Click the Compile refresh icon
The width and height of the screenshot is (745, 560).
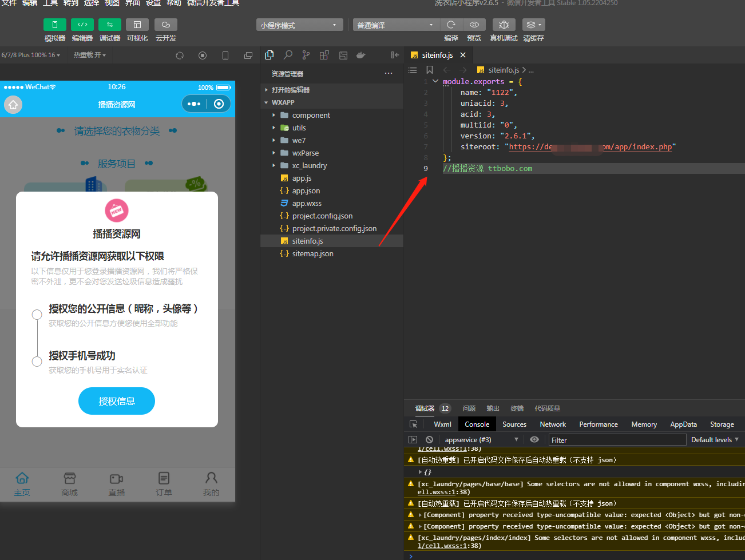[451, 25]
